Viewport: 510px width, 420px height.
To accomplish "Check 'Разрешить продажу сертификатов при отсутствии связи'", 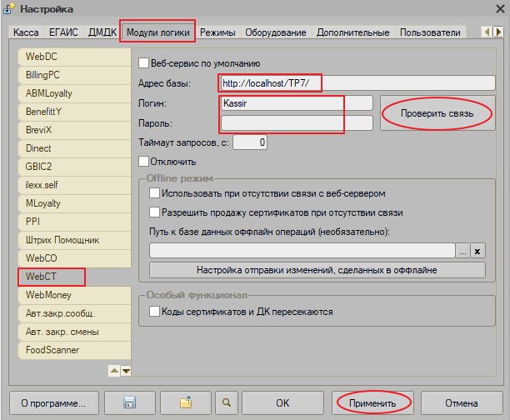I will point(154,212).
